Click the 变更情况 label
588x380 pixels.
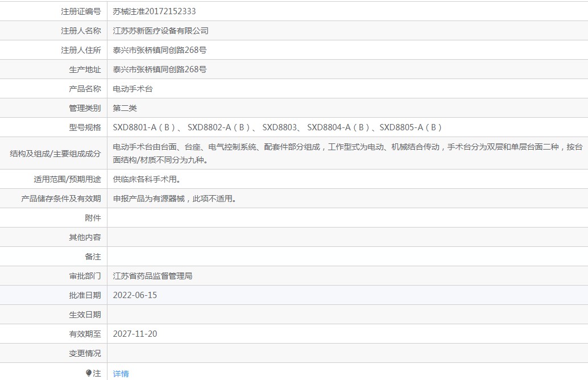(85, 353)
